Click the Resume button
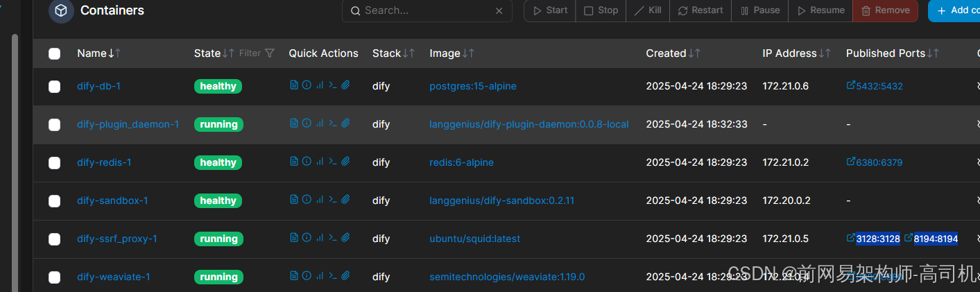 821,10
